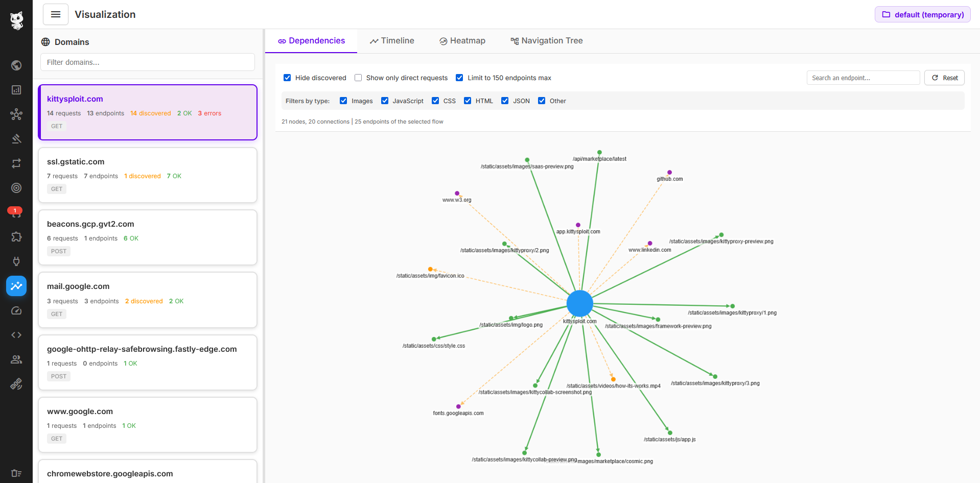Click the gavel icon in the sidebar
980x483 pixels.
tap(16, 139)
